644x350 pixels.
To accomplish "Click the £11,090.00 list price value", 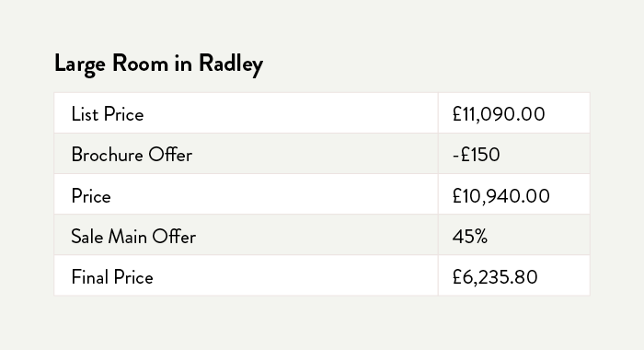I will point(499,114).
